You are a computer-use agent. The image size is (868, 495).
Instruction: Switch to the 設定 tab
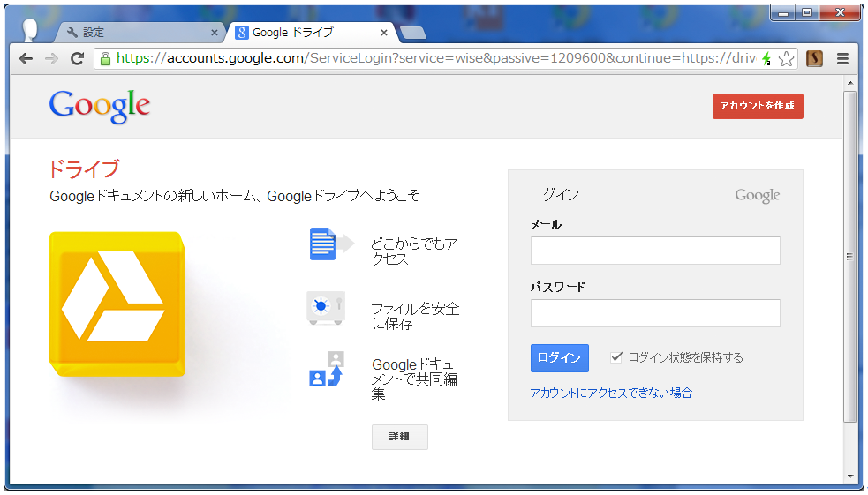tap(139, 33)
